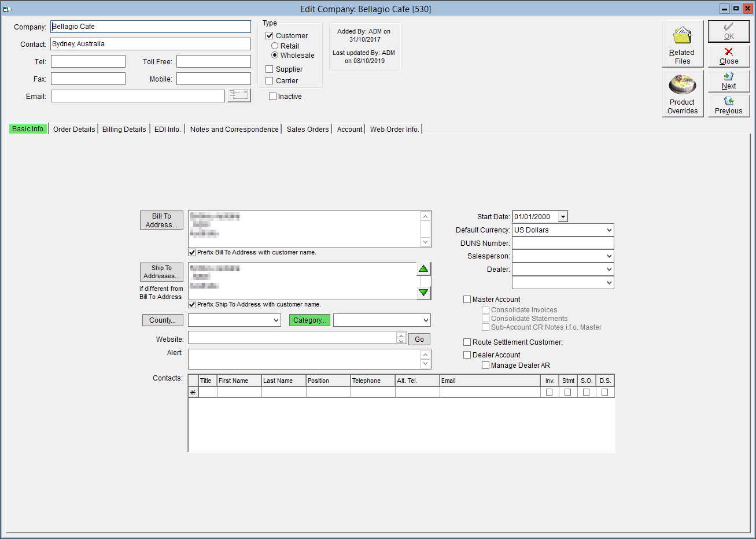Open Category dropdown list
Screen dimensions: 756x539
(x=426, y=320)
